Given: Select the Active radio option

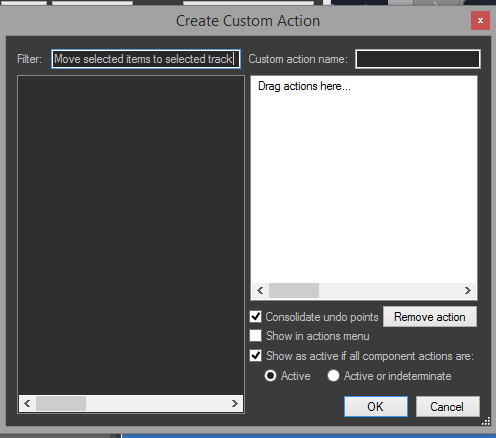Looking at the screenshot, I should [270, 376].
